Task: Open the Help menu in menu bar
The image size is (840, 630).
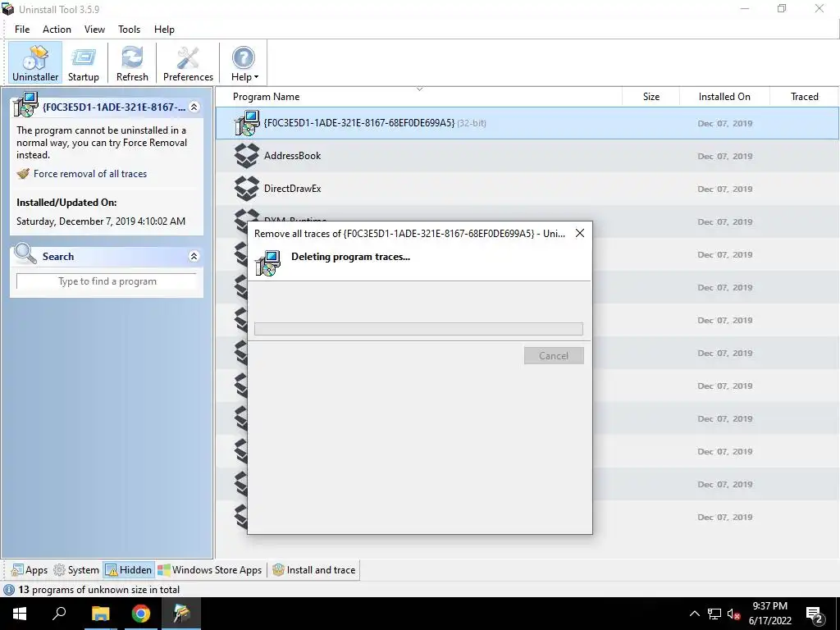Action: [x=164, y=30]
